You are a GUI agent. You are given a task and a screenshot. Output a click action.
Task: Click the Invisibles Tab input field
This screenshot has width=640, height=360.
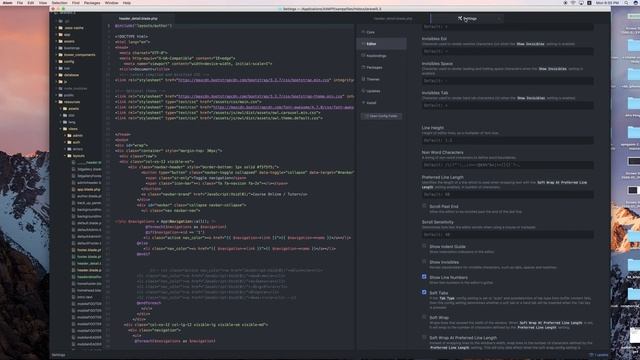[x=507, y=105]
